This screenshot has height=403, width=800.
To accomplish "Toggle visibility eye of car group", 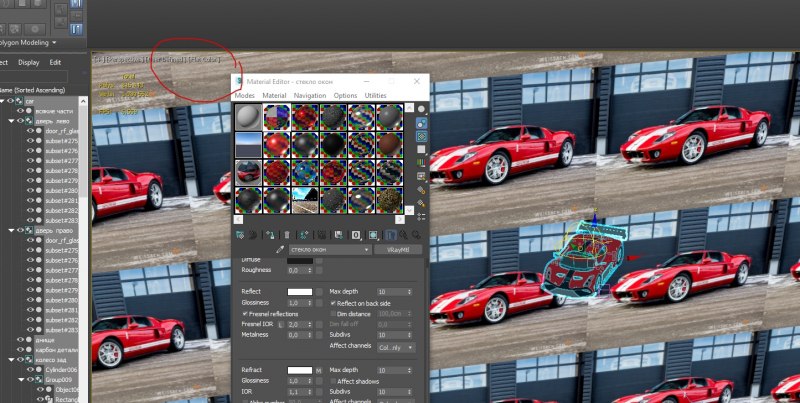I will 10,101.
